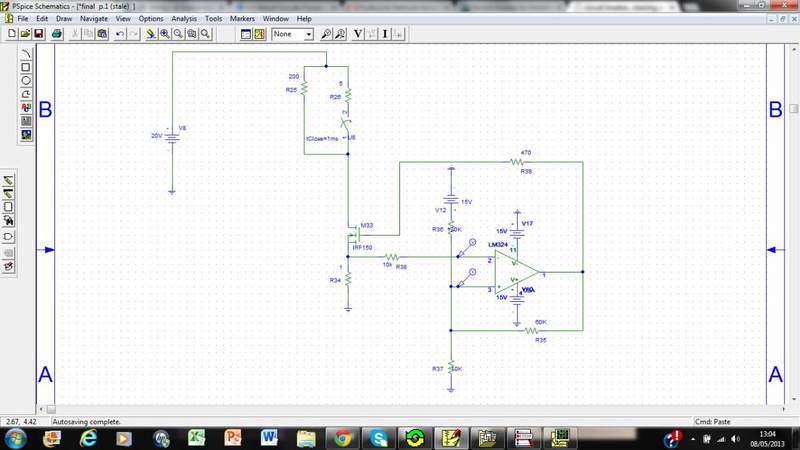800x450 pixels.
Task: Click the Zoom Out magnifier icon
Action: tap(177, 33)
